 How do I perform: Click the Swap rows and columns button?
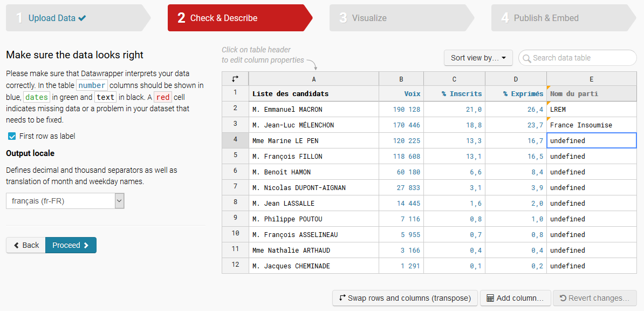(x=405, y=298)
